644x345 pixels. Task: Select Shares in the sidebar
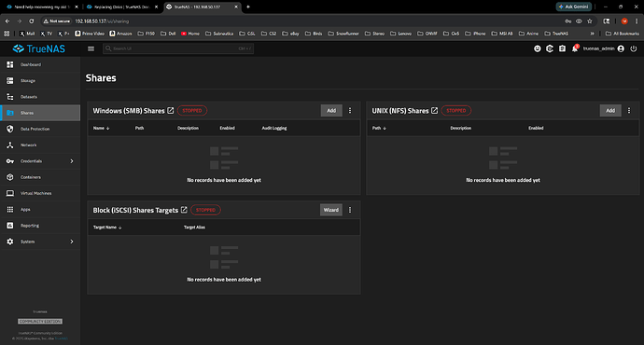(40, 113)
